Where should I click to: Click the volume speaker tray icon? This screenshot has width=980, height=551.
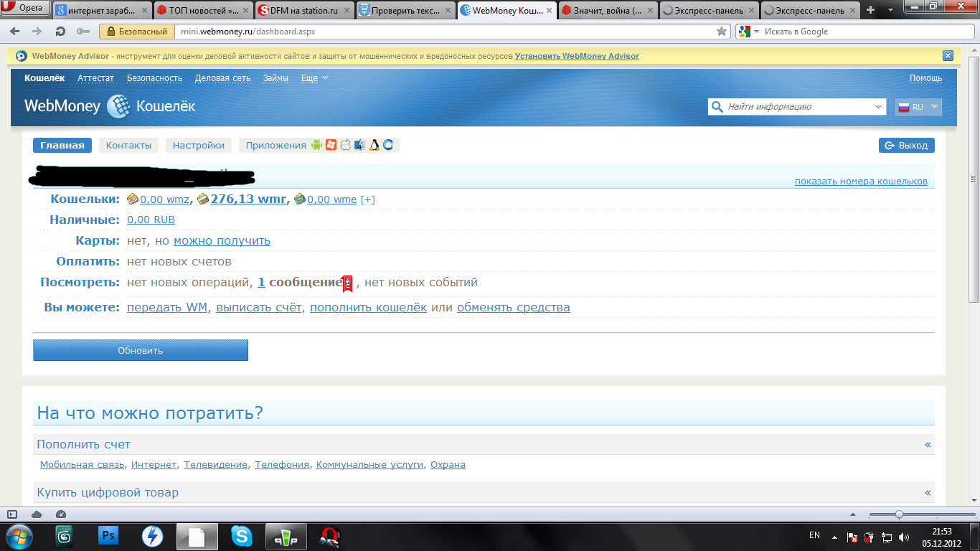[905, 537]
